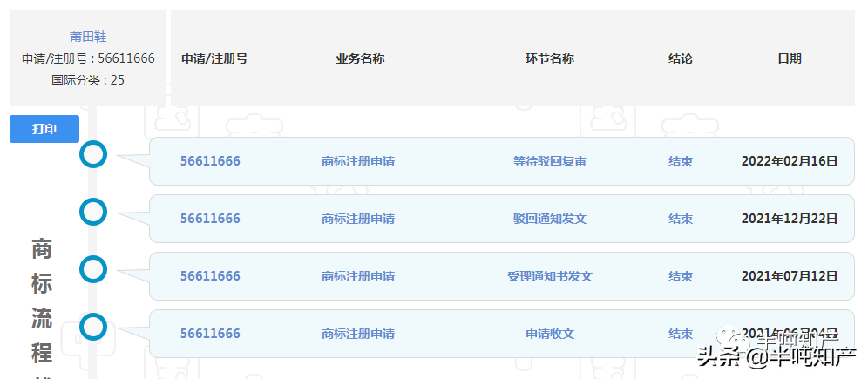Screen dimensions: 868x379
Task: Open the 受理通知书发文 stage link
Action: 550,277
